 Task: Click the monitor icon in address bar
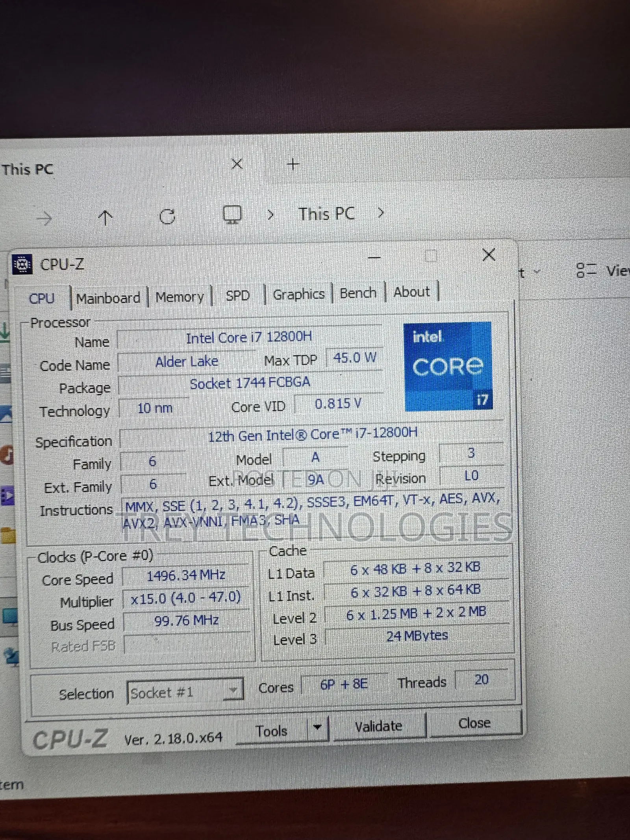232,215
